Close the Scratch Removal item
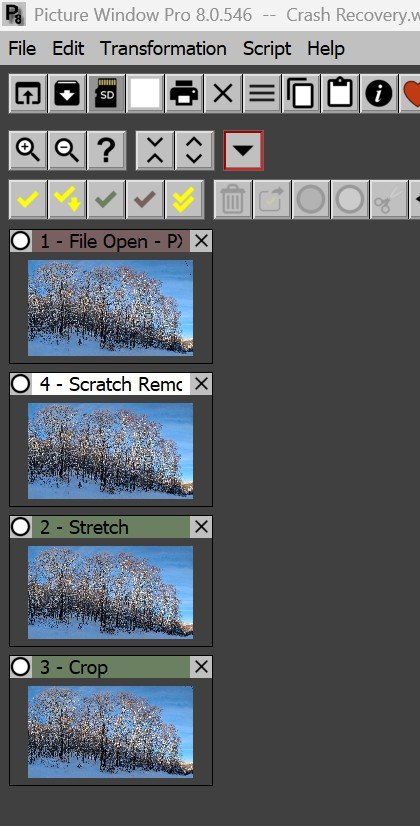420x826 pixels. 201,384
